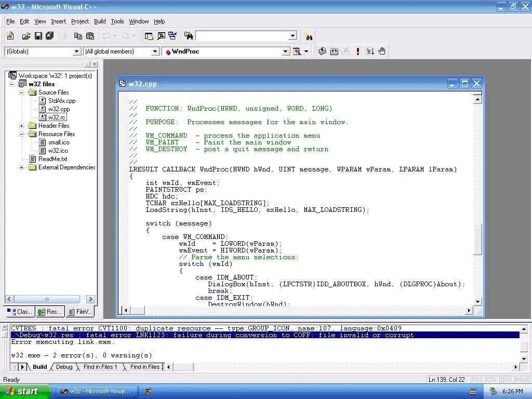Viewport: 532px width, 399px height.
Task: Expand the Header Files folder
Action: (22, 126)
